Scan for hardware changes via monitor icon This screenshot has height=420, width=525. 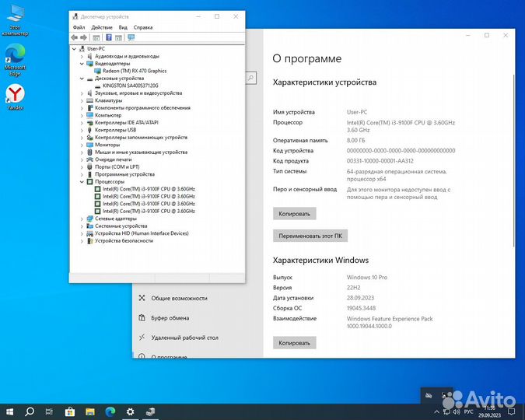click(131, 37)
